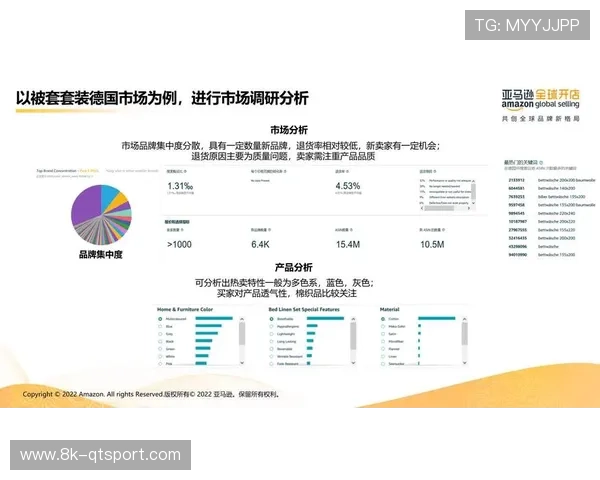Click the 4.53% return rate value
Viewport: 600px width, 480px height.
point(348,186)
